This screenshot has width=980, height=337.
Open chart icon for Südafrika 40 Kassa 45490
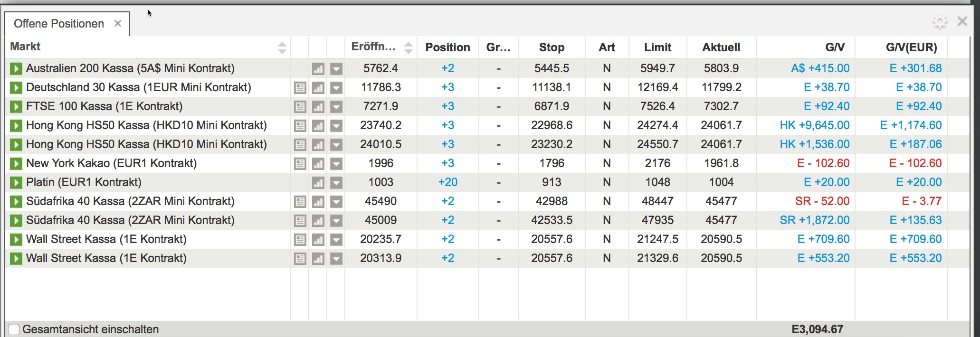(318, 202)
